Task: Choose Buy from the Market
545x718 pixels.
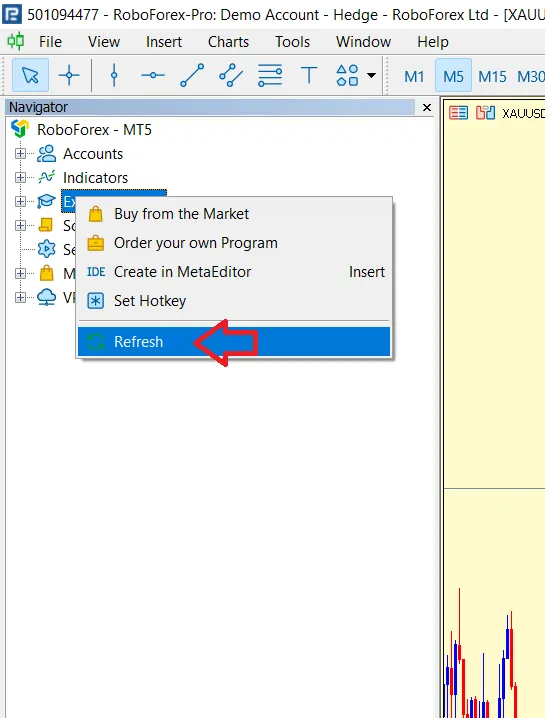Action: pyautogui.click(x=234, y=214)
